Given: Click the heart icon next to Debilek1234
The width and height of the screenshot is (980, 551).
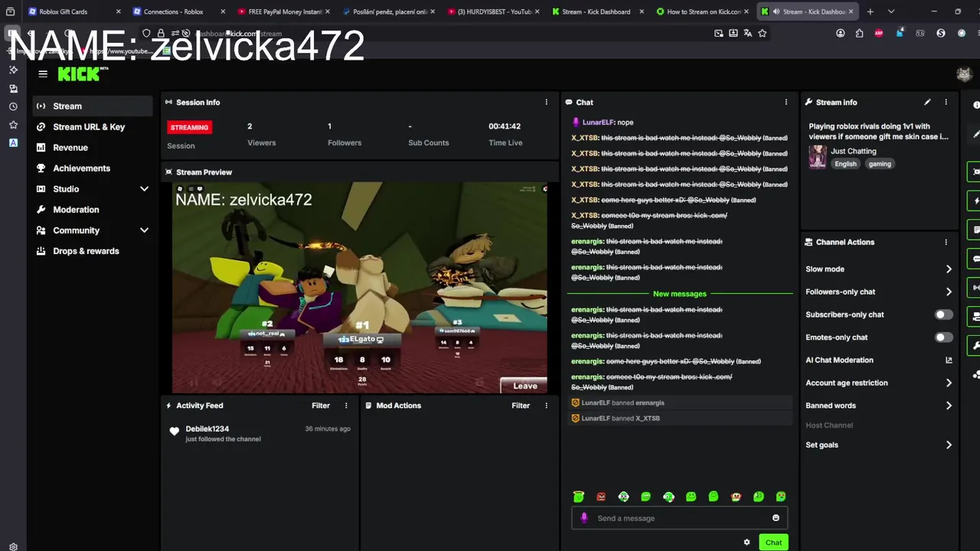Looking at the screenshot, I should [x=175, y=432].
